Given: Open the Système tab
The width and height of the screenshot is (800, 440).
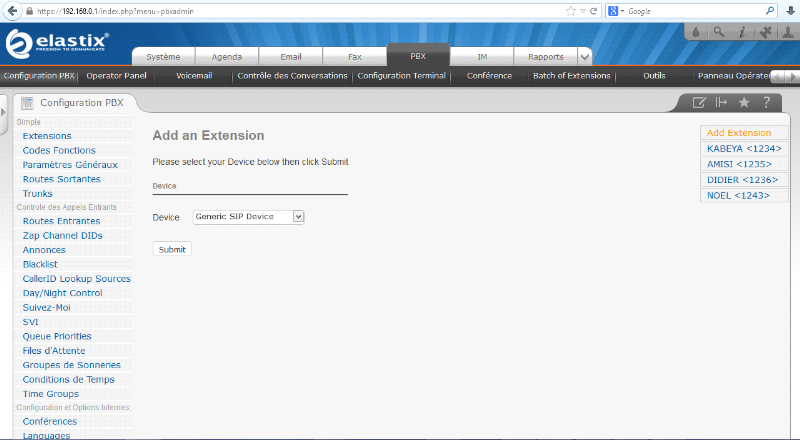Looking at the screenshot, I should coord(163,57).
